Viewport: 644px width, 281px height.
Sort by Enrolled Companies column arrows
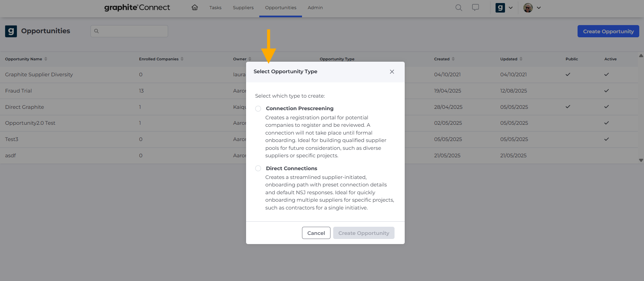[x=182, y=59]
